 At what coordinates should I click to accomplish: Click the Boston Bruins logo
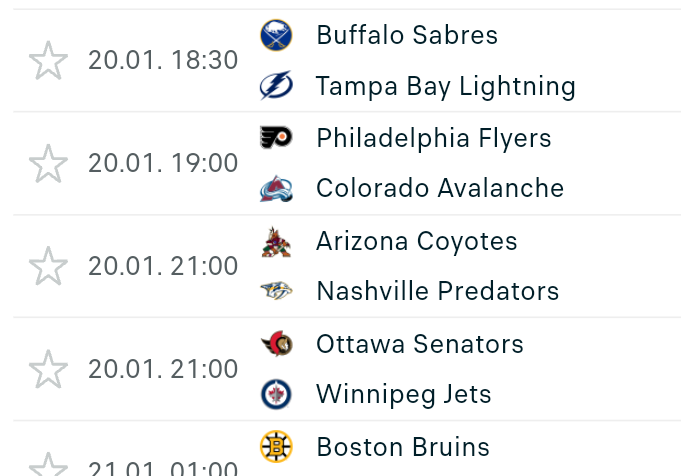[276, 446]
